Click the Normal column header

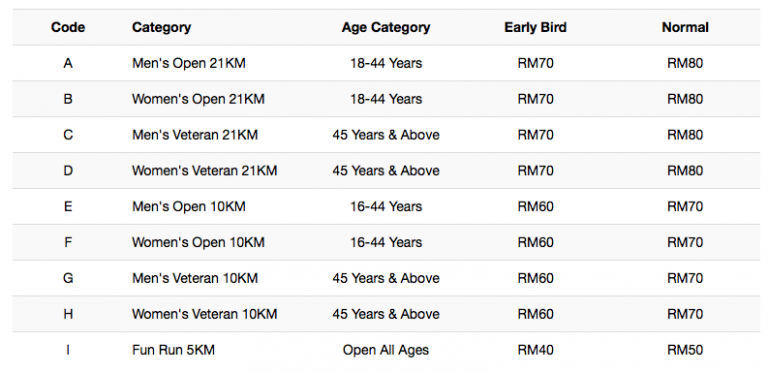point(685,27)
